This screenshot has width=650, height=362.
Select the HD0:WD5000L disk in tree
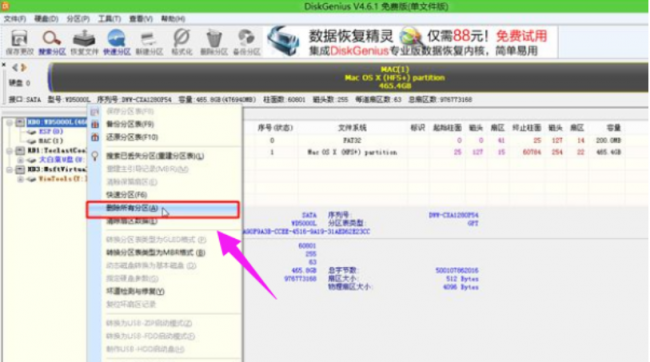coord(57,122)
